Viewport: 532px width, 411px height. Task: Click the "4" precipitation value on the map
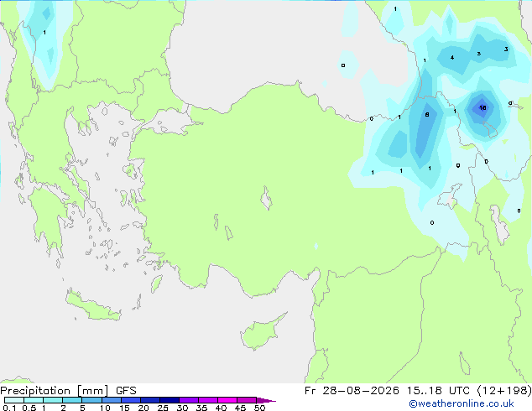(x=452, y=58)
